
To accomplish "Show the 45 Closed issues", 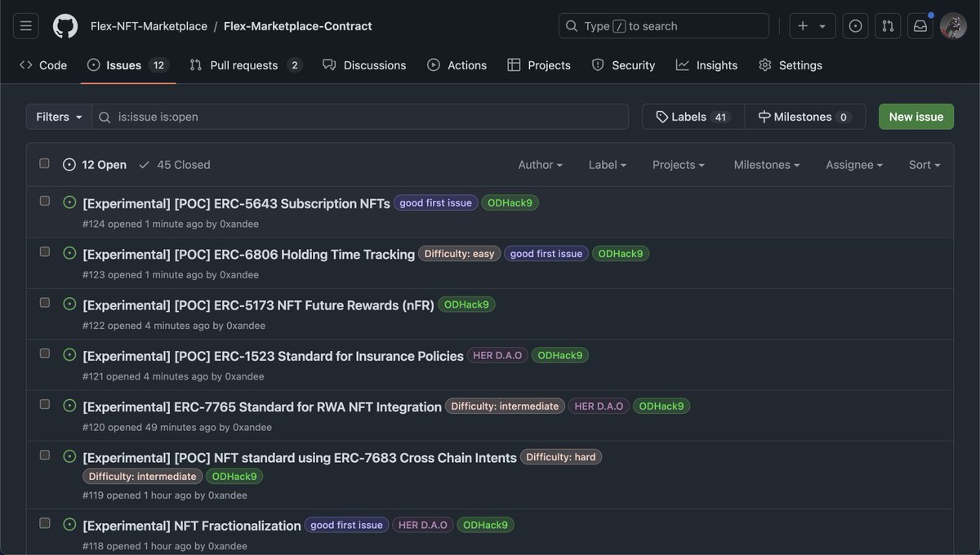I will tap(175, 165).
